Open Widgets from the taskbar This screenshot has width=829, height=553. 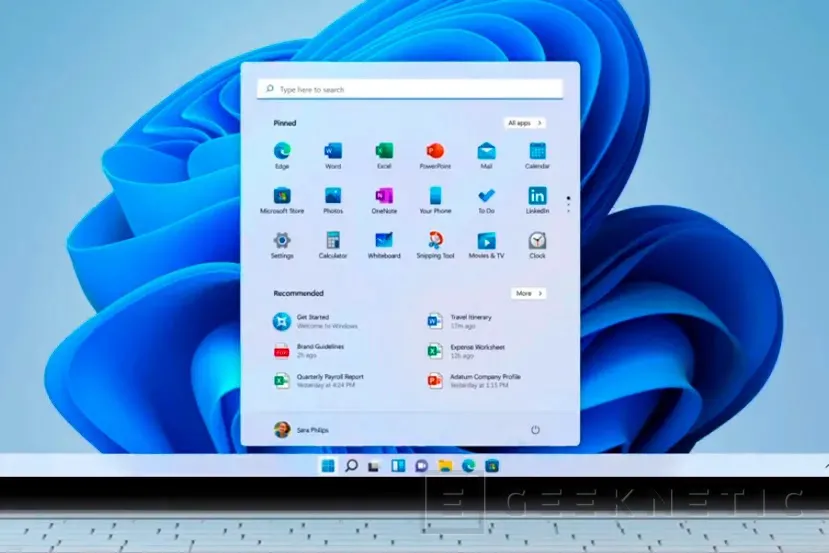(x=398, y=466)
